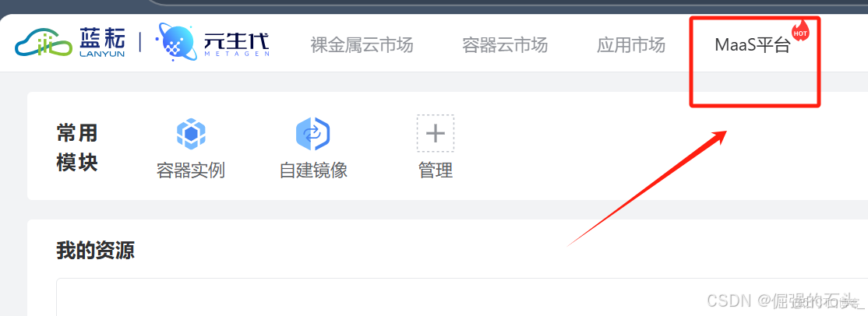Select the 管理 label under plus icon

coord(436,170)
